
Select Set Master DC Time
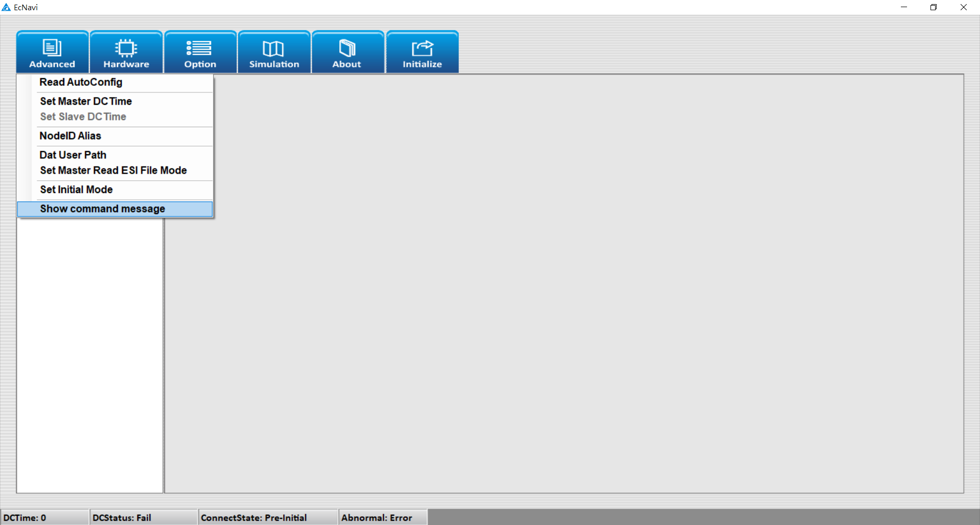(86, 101)
